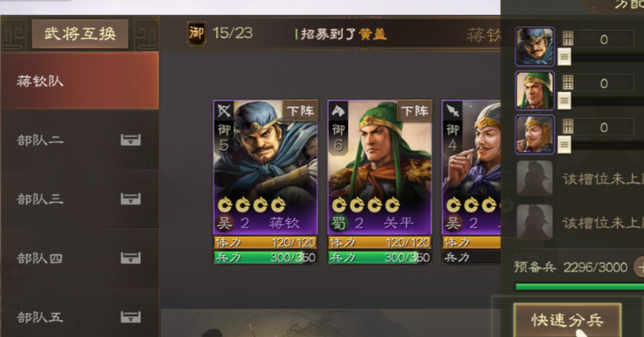Click the 武将互换 button
Viewport: 644px width, 337px height.
point(80,34)
